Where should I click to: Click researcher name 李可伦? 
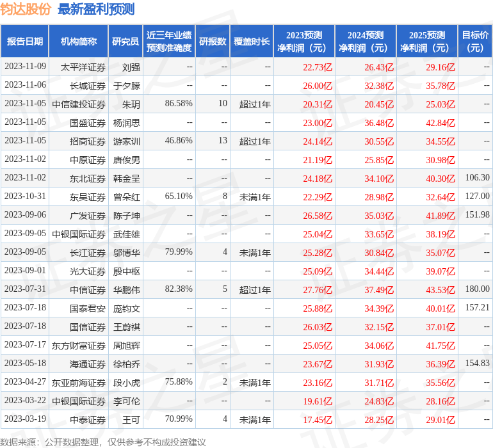(x=127, y=401)
